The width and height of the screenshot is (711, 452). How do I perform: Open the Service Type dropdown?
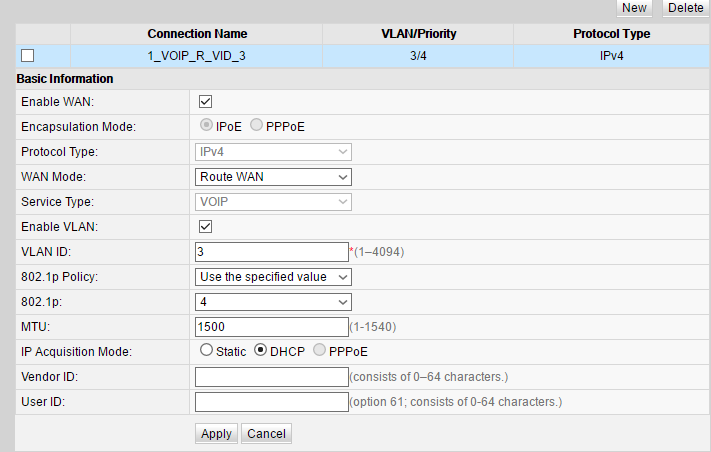273,202
